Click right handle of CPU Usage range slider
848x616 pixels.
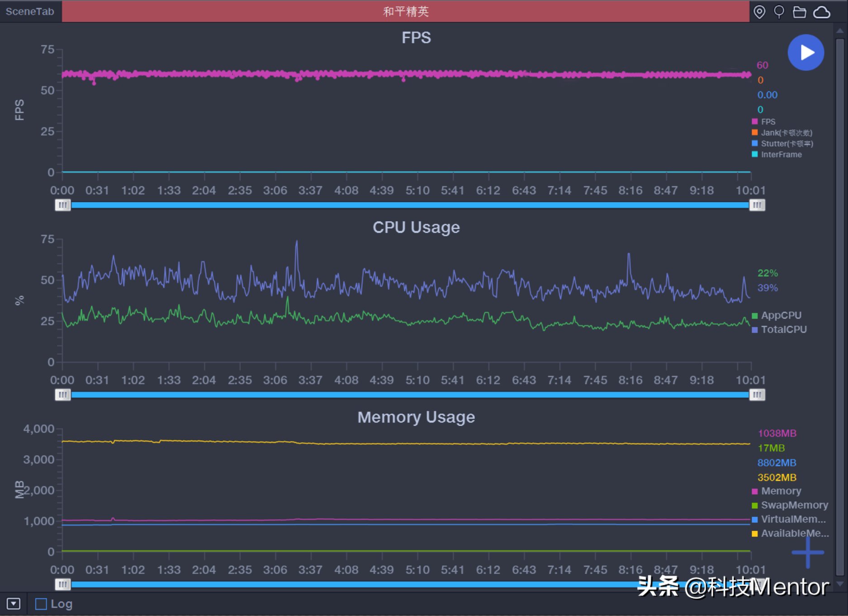point(757,395)
